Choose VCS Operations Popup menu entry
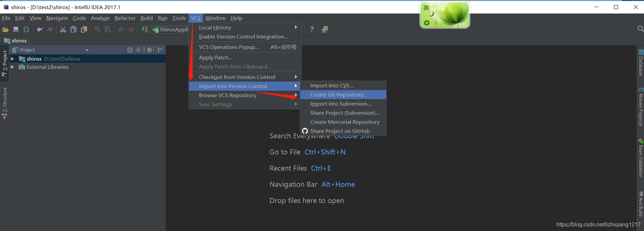The image size is (644, 231). [x=245, y=47]
